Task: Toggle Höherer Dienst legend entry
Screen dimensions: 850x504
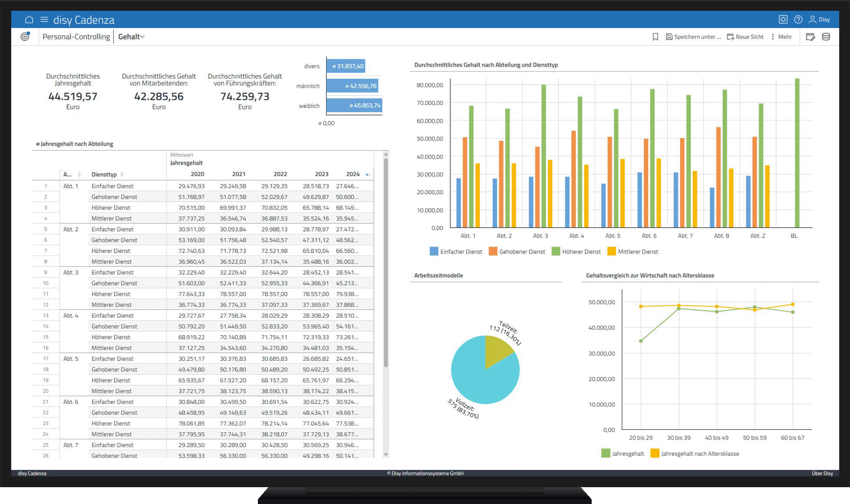Action: (x=576, y=251)
